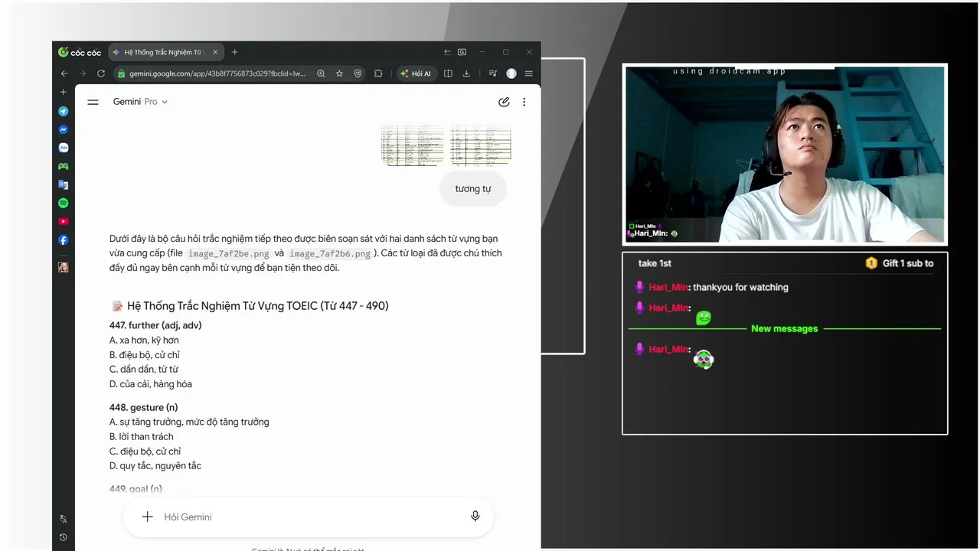Open the shield protection icon in address bar
980x551 pixels.
358,73
